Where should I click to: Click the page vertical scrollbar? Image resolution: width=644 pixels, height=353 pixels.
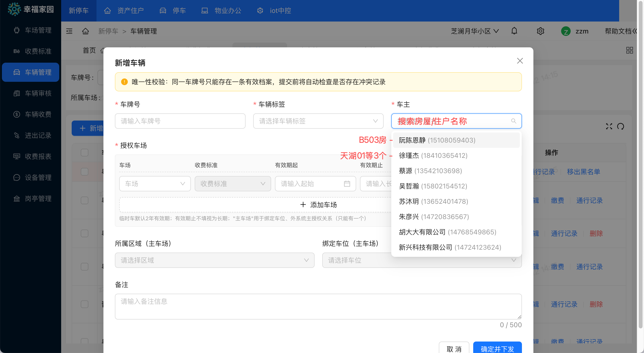[641, 165]
